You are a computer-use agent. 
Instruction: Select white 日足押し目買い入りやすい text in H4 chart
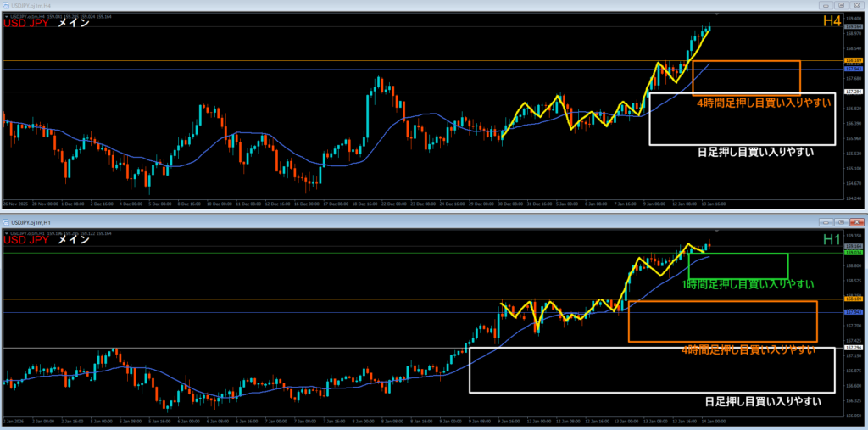pyautogui.click(x=758, y=152)
